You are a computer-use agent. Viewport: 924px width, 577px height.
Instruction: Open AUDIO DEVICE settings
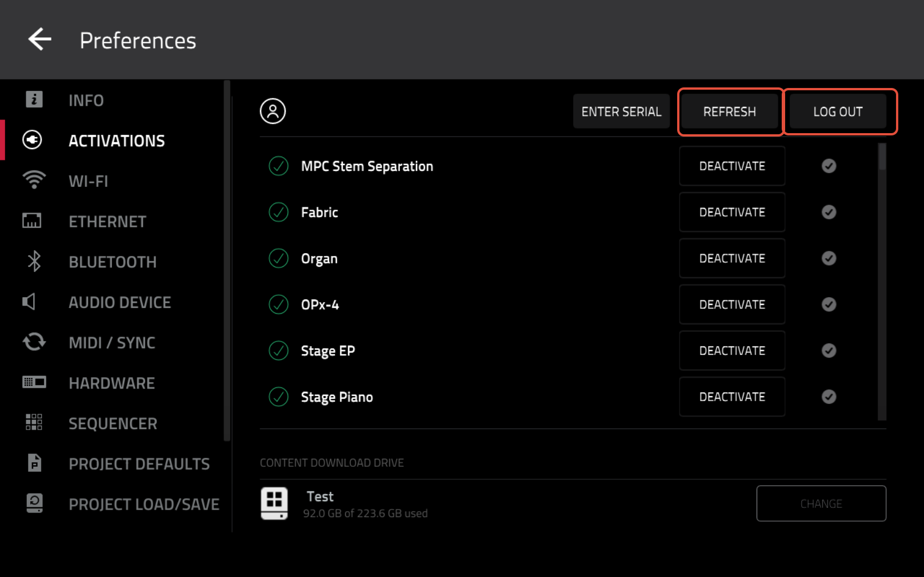point(120,302)
